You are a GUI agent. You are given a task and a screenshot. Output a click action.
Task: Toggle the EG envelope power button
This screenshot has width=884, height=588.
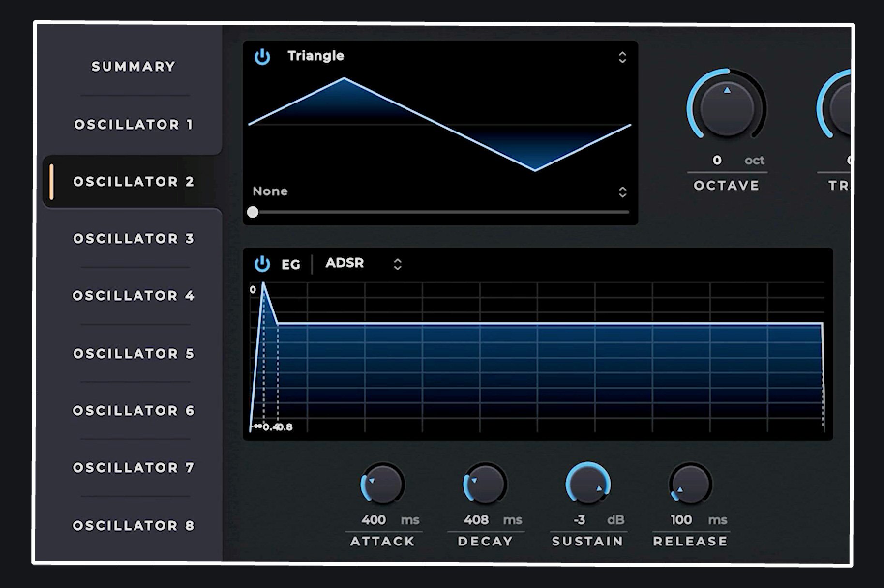(x=262, y=264)
